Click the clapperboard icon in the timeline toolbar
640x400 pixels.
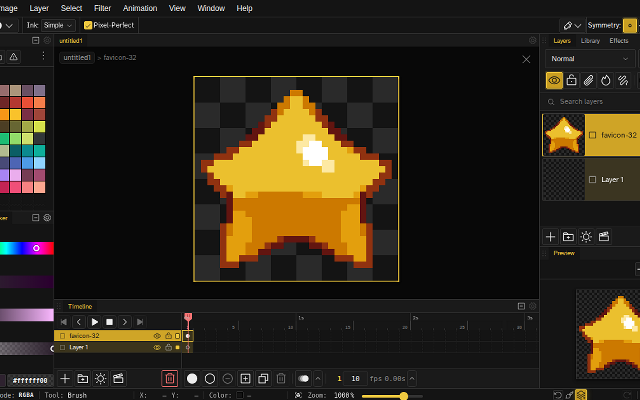coord(118,379)
